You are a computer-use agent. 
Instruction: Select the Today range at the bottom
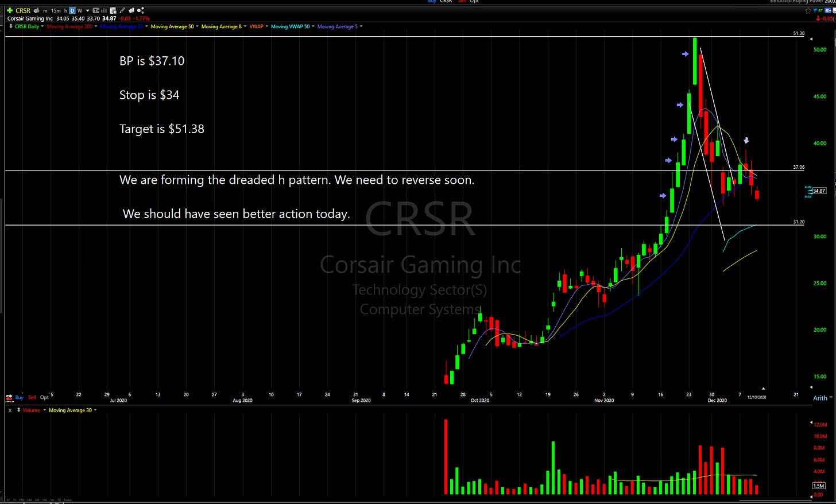pos(67,500)
